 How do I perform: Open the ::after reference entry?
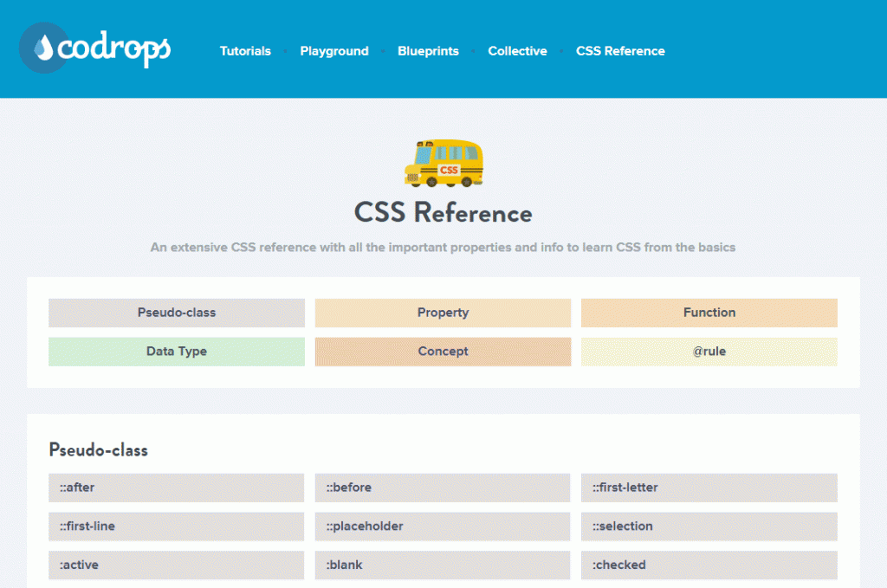[x=176, y=488]
